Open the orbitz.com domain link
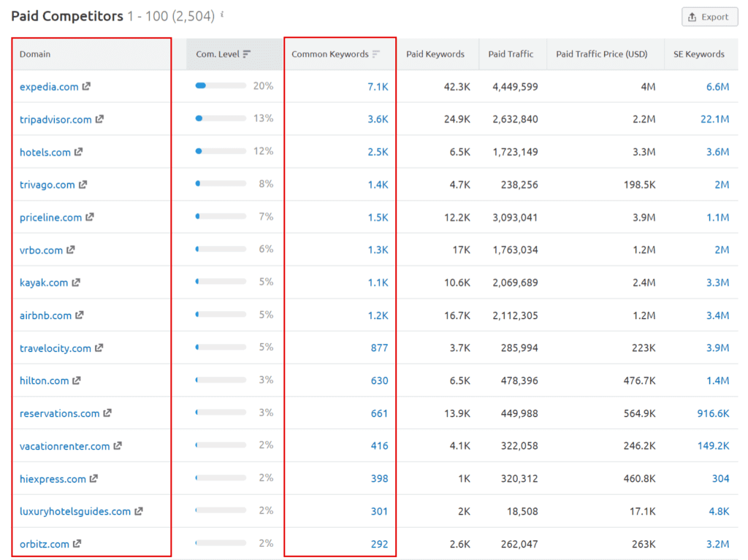 coord(45,544)
